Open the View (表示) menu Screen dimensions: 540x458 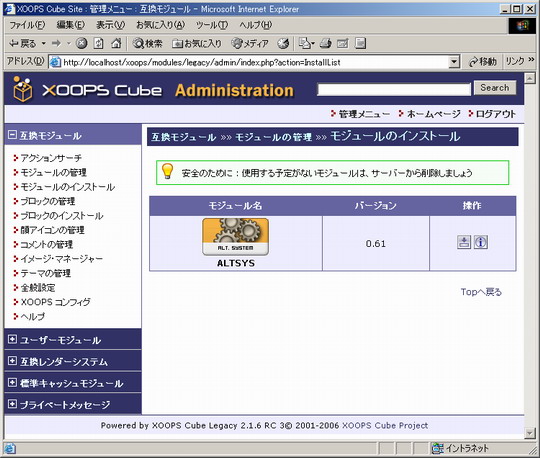point(110,25)
